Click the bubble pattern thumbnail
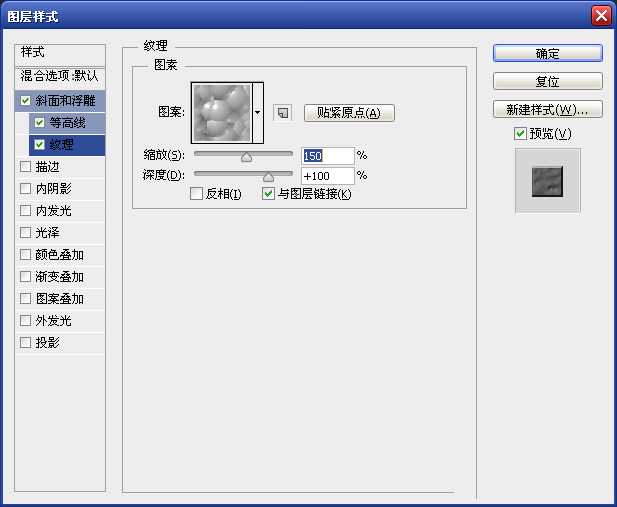 (x=221, y=112)
